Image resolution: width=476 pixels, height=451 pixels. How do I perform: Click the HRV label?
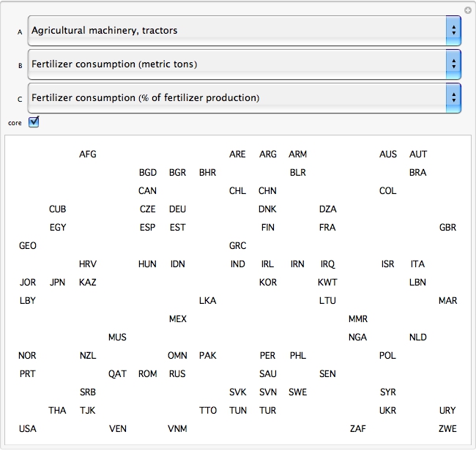coord(88,264)
